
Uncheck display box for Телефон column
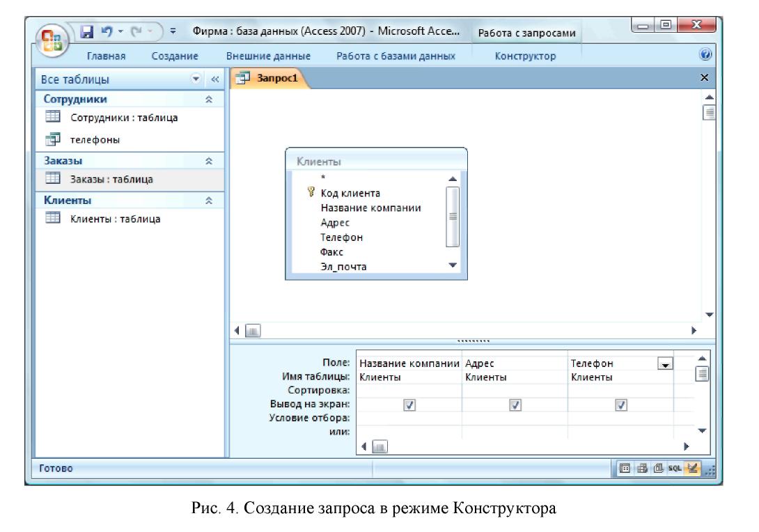tap(621, 405)
